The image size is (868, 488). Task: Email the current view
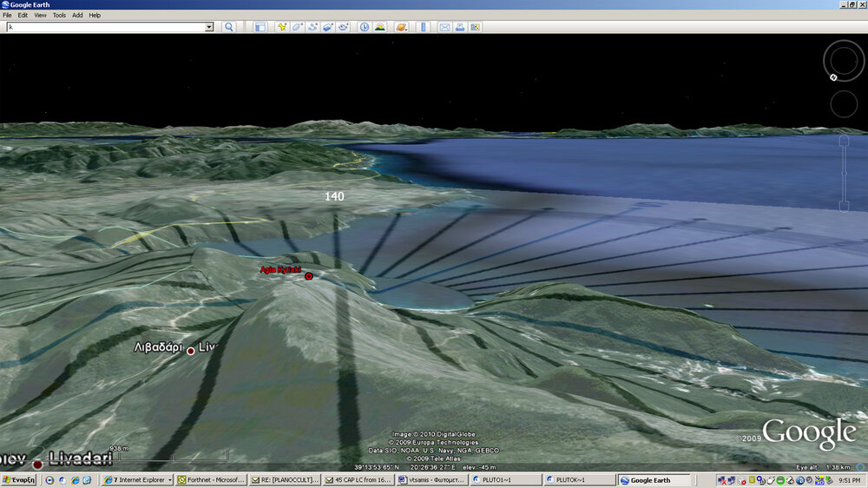tap(444, 27)
